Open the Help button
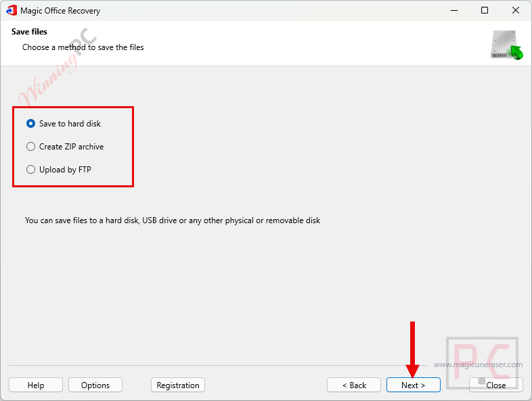Screen dimensions: 532x401 [x=36, y=385]
